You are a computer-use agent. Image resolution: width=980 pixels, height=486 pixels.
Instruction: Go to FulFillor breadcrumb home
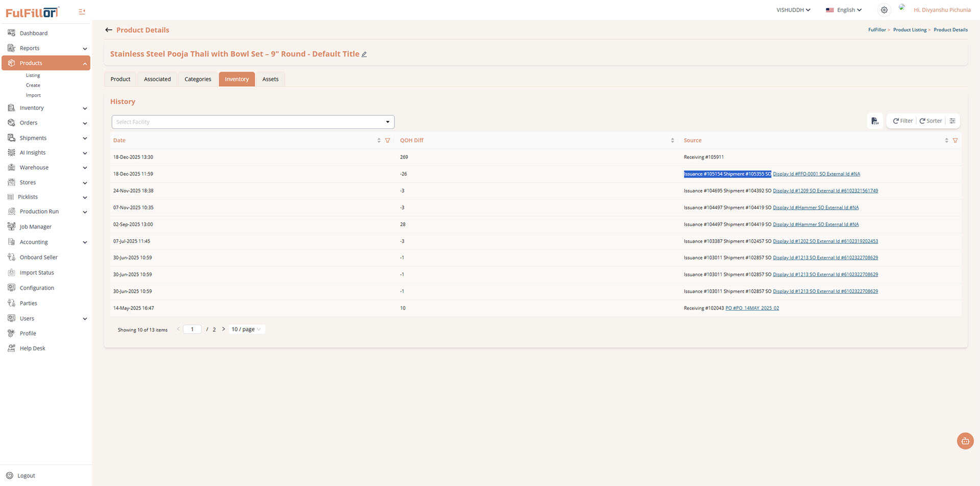(x=877, y=30)
